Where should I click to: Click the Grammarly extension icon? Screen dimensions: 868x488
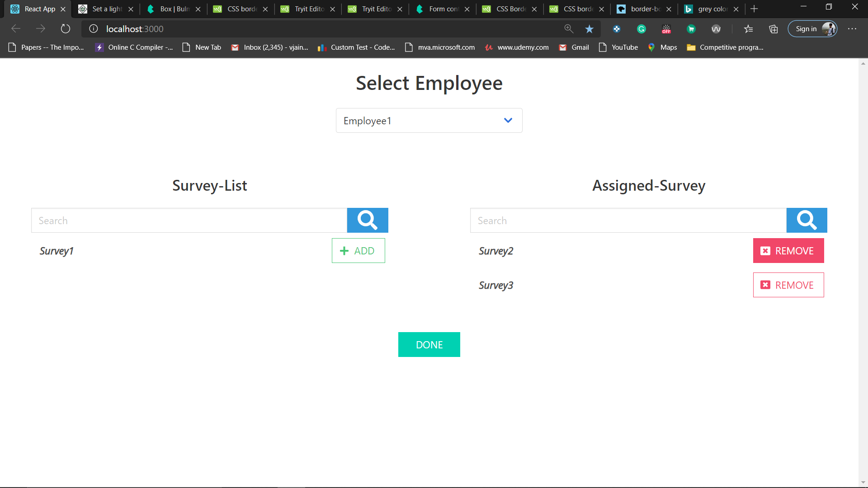641,29
